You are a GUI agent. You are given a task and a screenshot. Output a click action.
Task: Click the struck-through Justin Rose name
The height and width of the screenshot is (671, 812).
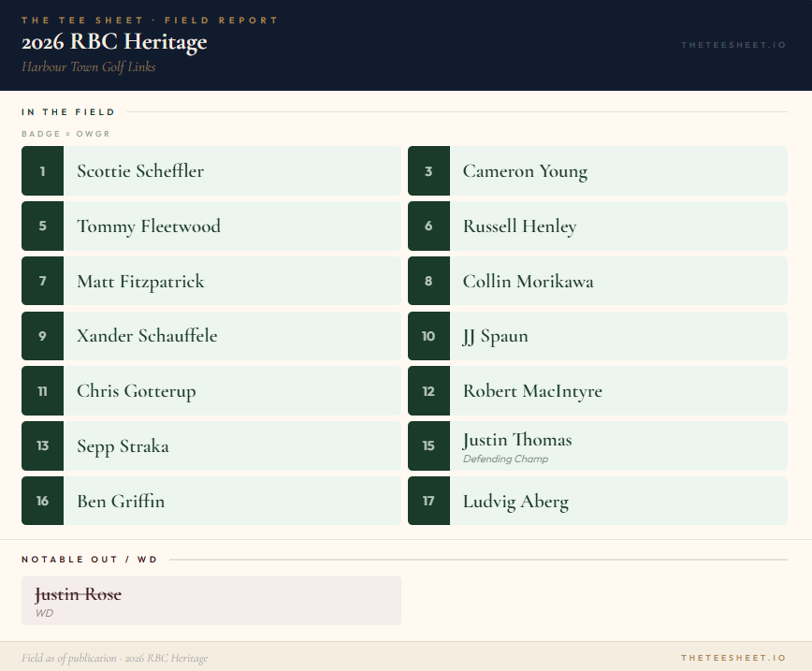coord(79,594)
